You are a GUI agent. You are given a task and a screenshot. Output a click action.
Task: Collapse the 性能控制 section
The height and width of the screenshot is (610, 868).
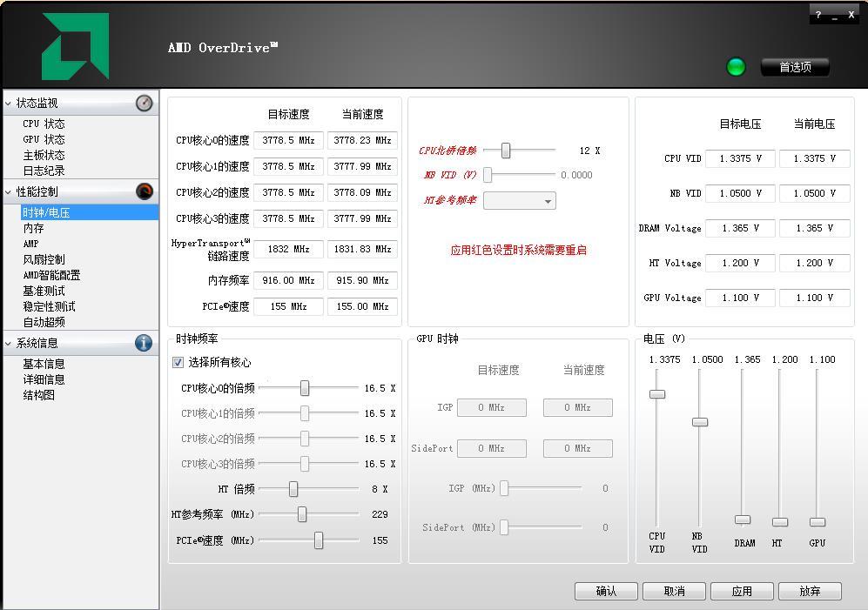[x=9, y=192]
